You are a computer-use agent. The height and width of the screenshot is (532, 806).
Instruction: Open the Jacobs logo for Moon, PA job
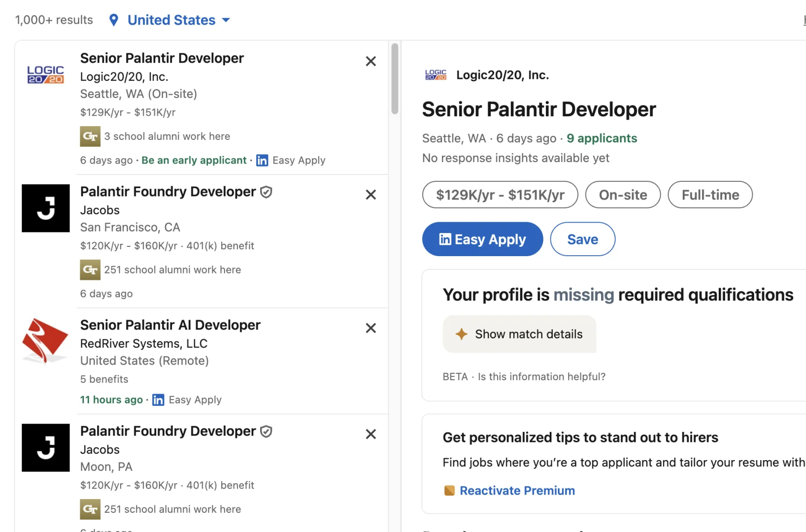click(x=46, y=448)
